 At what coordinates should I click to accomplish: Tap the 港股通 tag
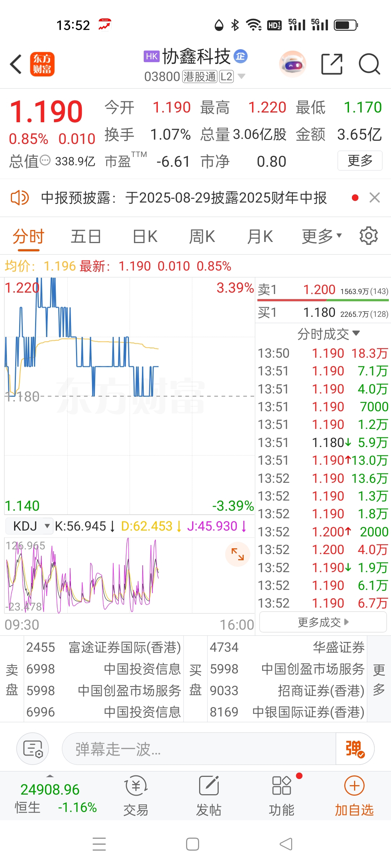pyautogui.click(x=199, y=77)
